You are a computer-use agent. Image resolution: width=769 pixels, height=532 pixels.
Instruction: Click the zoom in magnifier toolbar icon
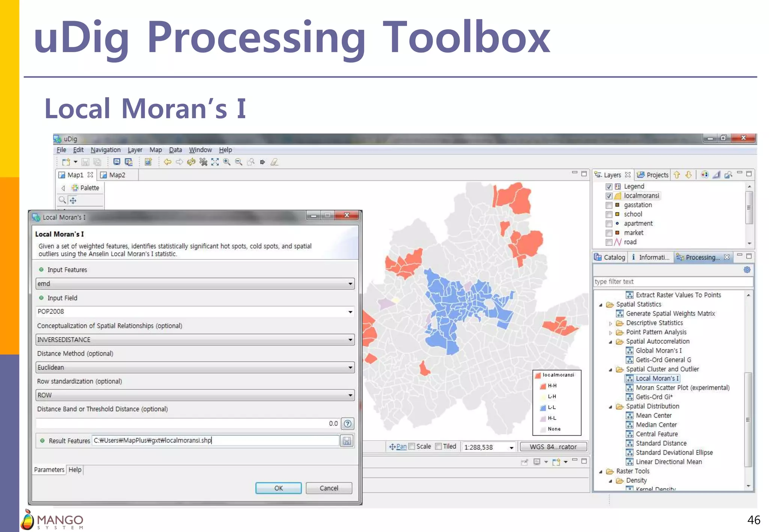(227, 162)
